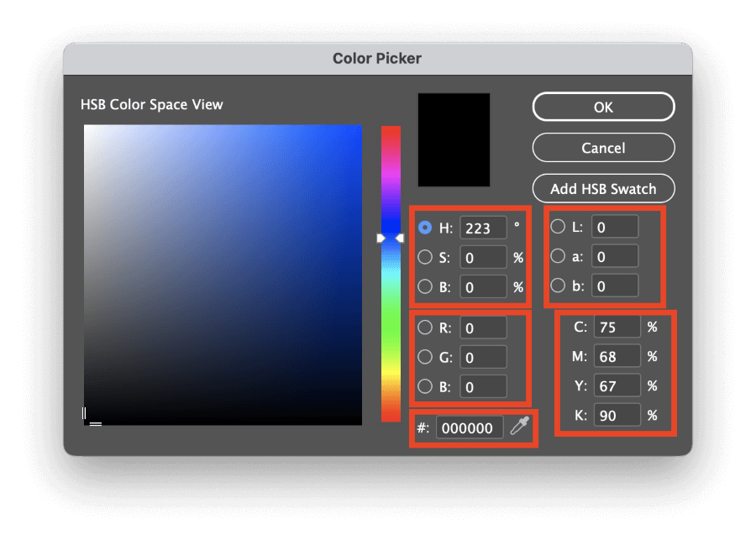Select the B radio button under RGB

pyautogui.click(x=424, y=385)
